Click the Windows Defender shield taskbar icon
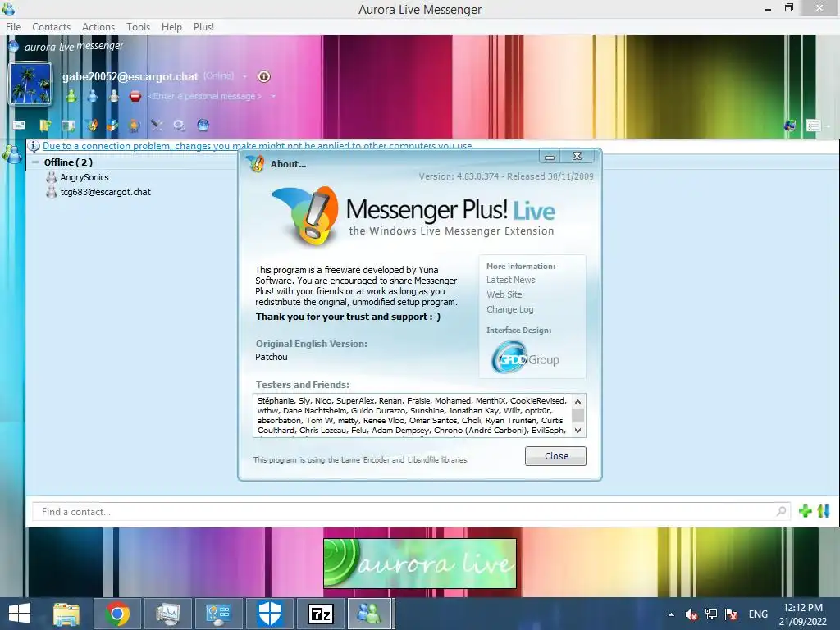The height and width of the screenshot is (630, 840). coord(269,614)
